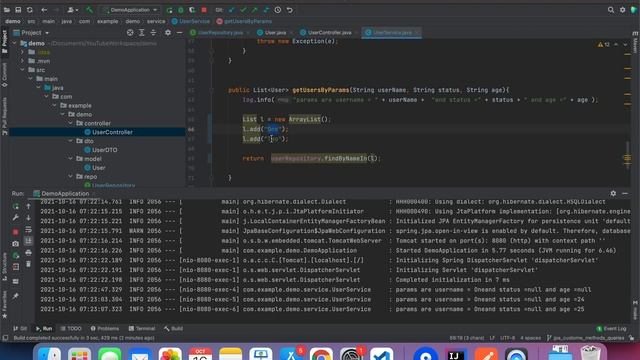Stop the running app from the main toolbar
Screen dimensions: 640x360
[x=204, y=10]
